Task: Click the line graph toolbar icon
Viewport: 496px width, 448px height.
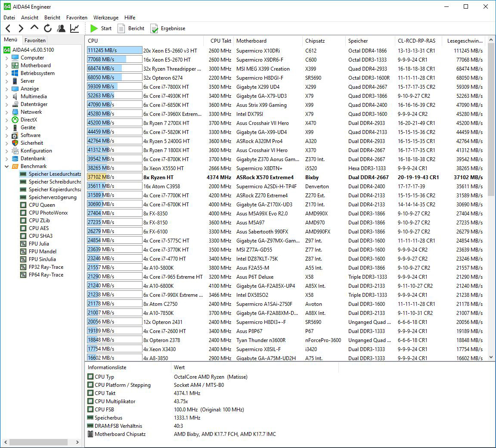Action: click(74, 28)
